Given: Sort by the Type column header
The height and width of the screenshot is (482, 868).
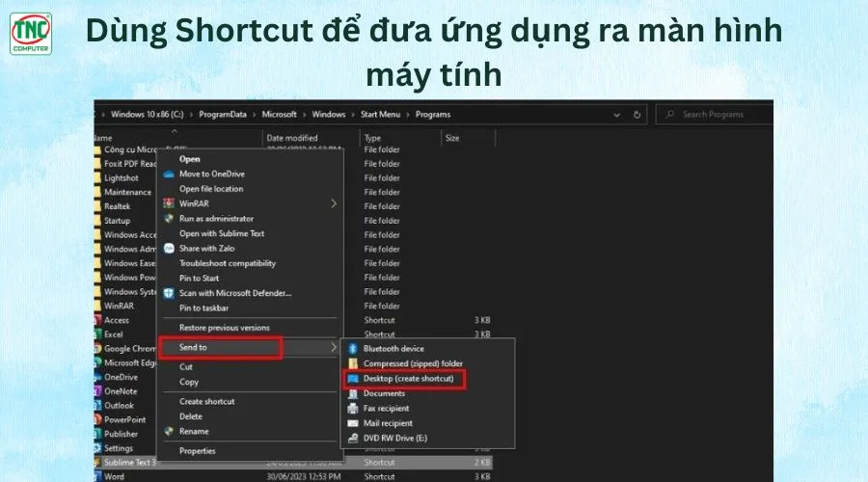Looking at the screenshot, I should pyautogui.click(x=372, y=138).
